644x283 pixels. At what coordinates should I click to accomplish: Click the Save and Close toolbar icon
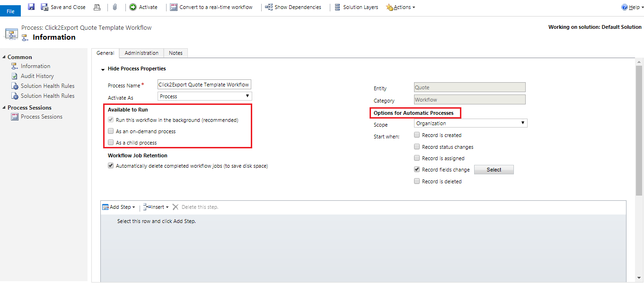44,7
